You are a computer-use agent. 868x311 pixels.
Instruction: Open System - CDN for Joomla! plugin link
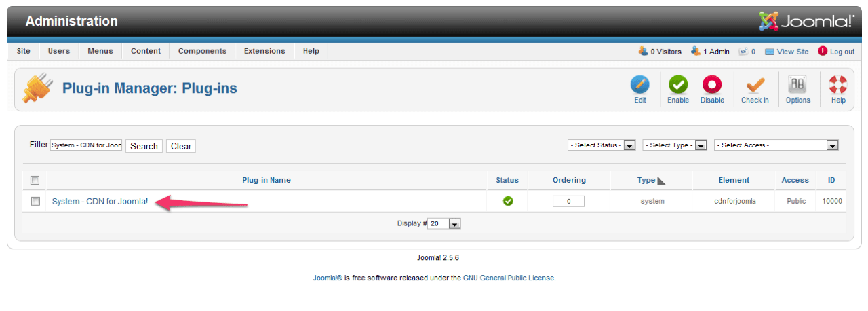coord(100,202)
